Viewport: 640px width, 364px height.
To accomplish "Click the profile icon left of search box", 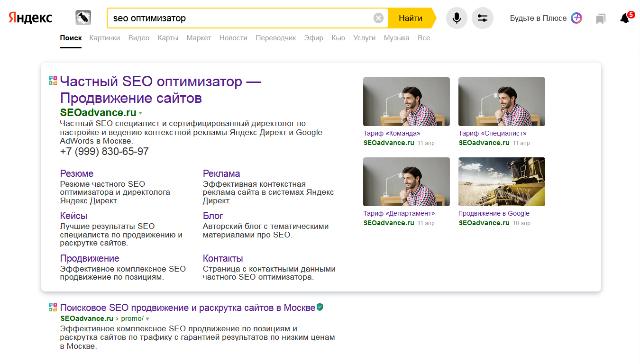I will coord(83,18).
